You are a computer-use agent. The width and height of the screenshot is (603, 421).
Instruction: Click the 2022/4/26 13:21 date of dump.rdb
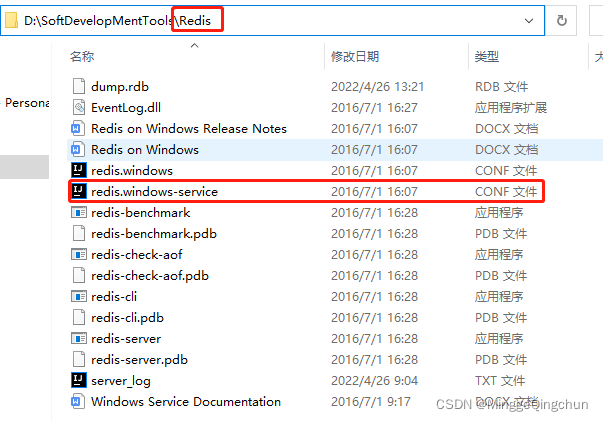377,87
